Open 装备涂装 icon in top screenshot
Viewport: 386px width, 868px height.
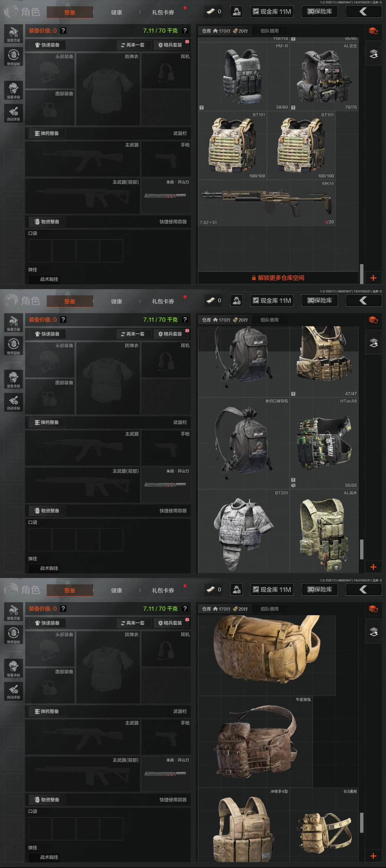(x=14, y=90)
